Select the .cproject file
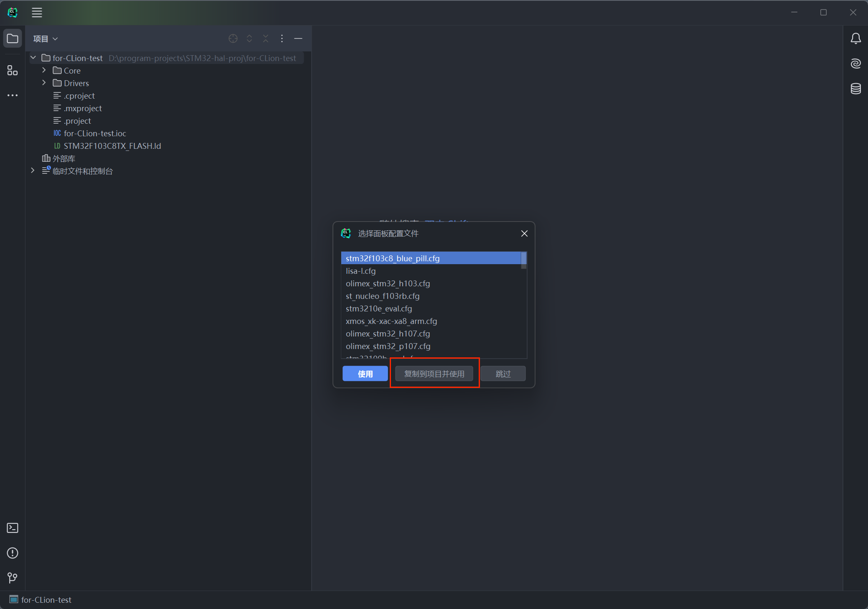The image size is (868, 609). [74, 96]
